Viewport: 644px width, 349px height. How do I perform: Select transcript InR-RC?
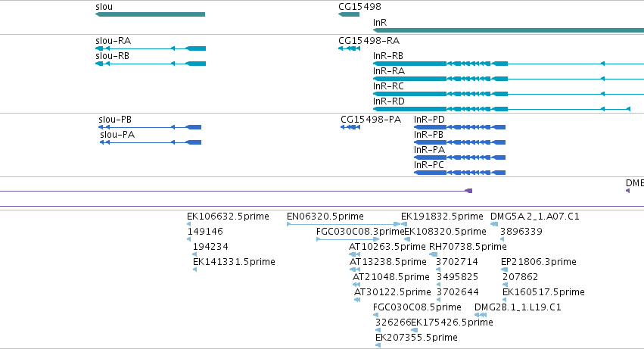509,94
